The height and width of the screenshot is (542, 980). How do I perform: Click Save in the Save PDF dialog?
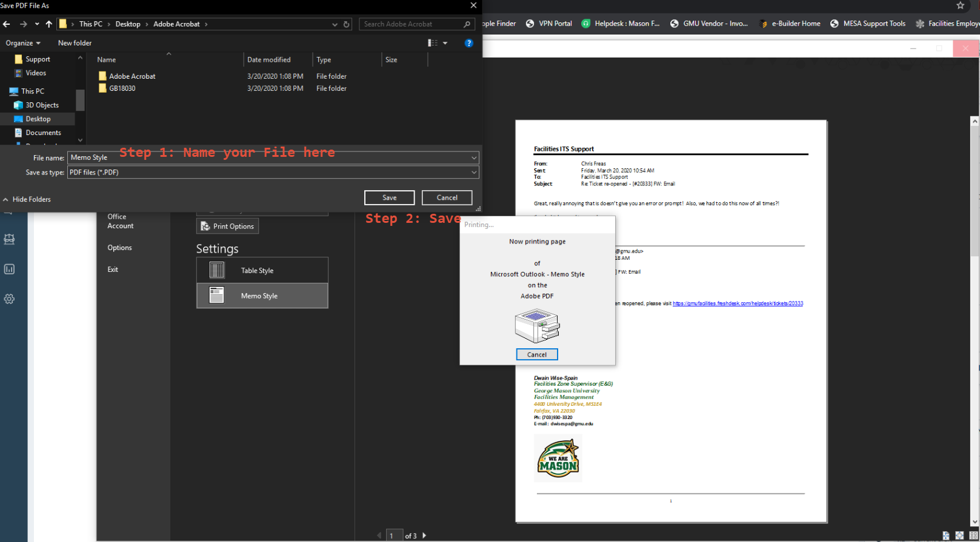pyautogui.click(x=389, y=198)
